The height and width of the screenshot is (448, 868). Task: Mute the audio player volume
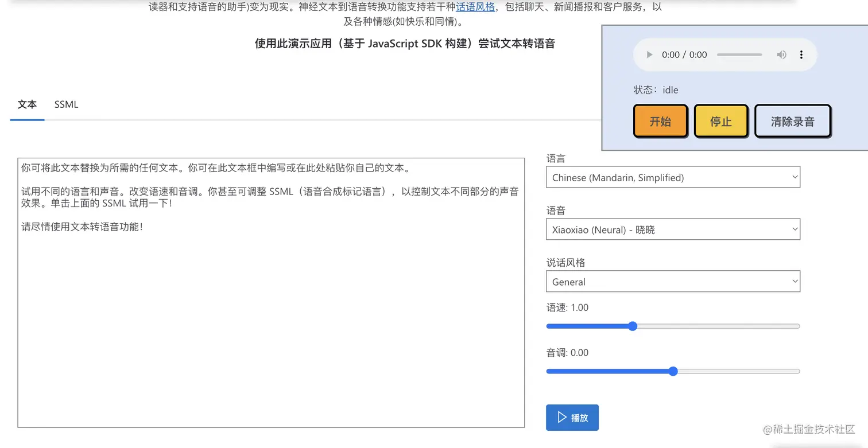(x=781, y=55)
